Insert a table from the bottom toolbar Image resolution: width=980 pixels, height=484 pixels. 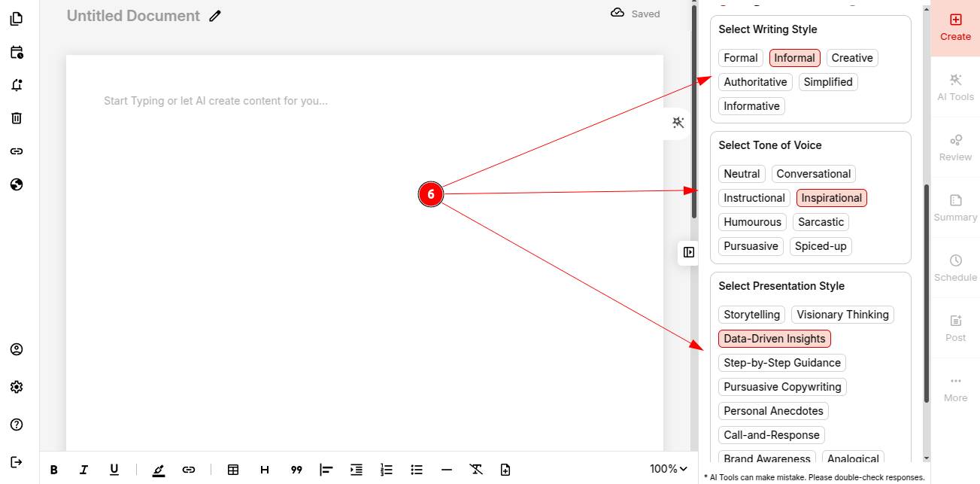point(233,470)
